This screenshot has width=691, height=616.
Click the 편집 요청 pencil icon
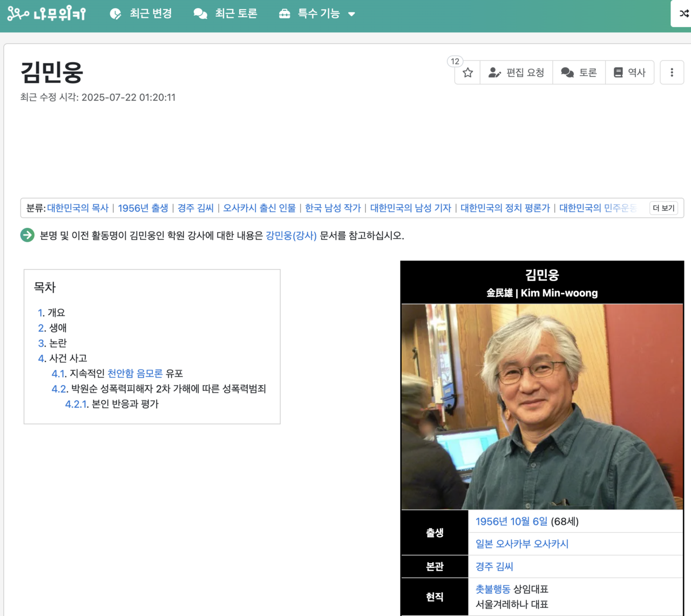[494, 72]
